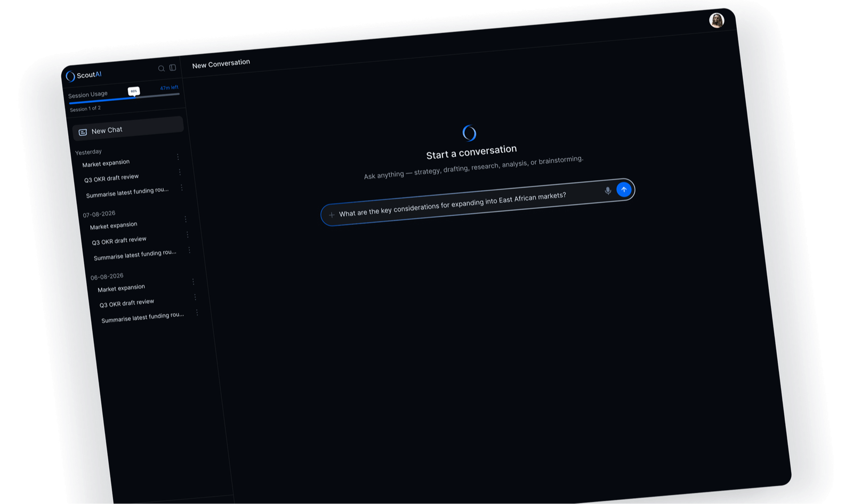Open options for Summarise latest funding under 06-08-2026
The image size is (853, 504).
pyautogui.click(x=197, y=313)
